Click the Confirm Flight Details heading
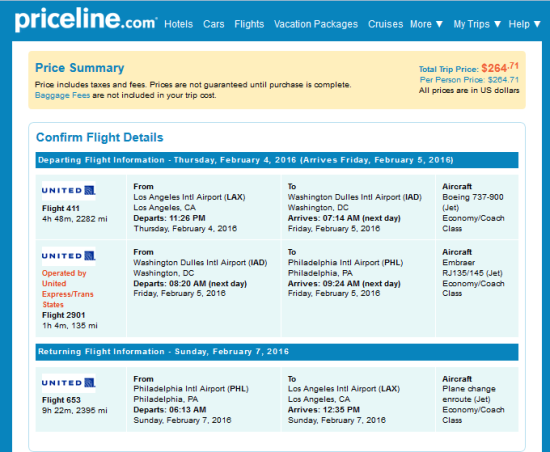550x452 pixels. [100, 137]
